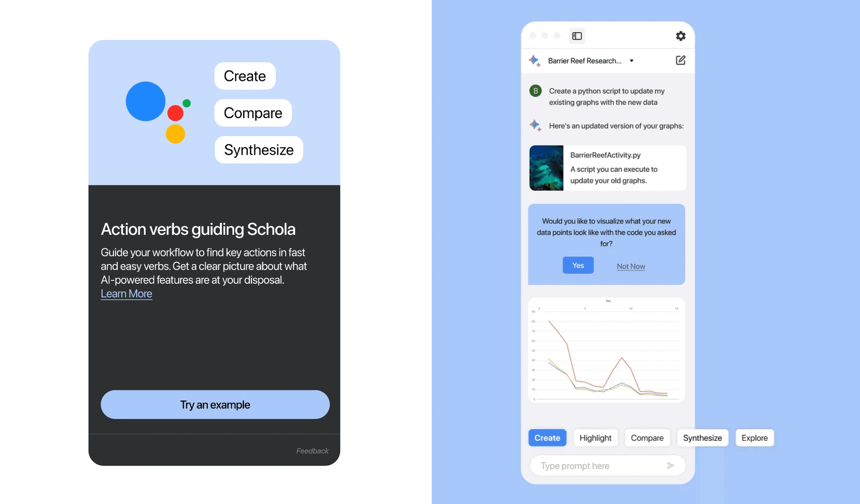The height and width of the screenshot is (504, 860).
Task: Select the Create action verb tab
Action: [x=547, y=437]
